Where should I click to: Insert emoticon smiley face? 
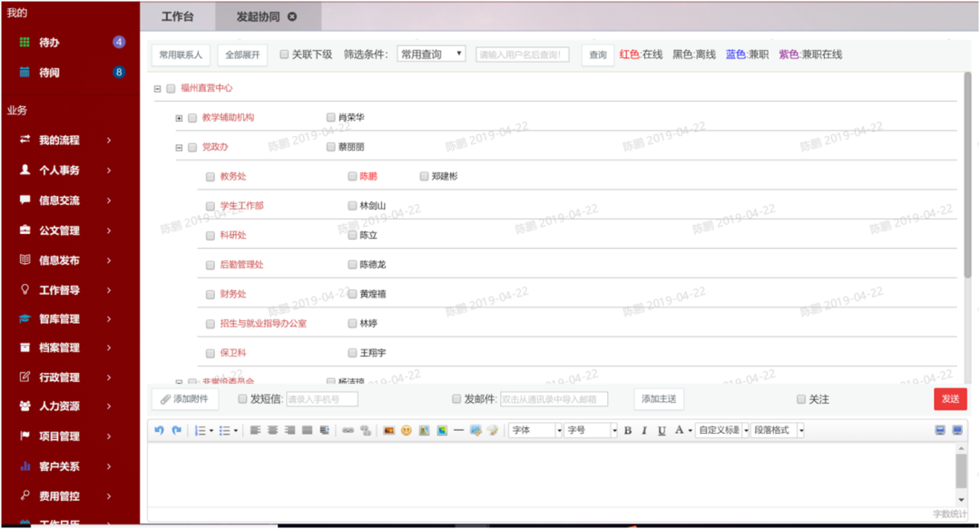(407, 430)
